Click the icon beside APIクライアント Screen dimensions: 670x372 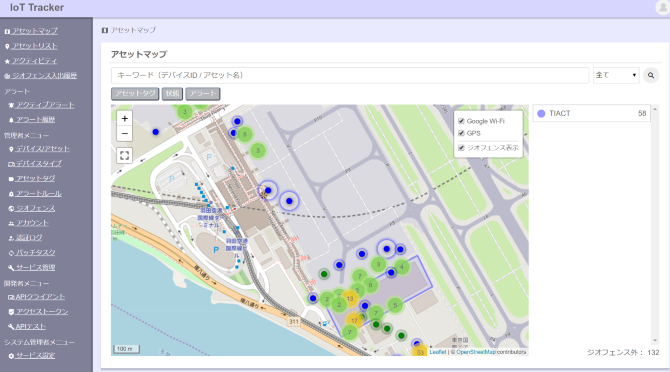(11, 297)
